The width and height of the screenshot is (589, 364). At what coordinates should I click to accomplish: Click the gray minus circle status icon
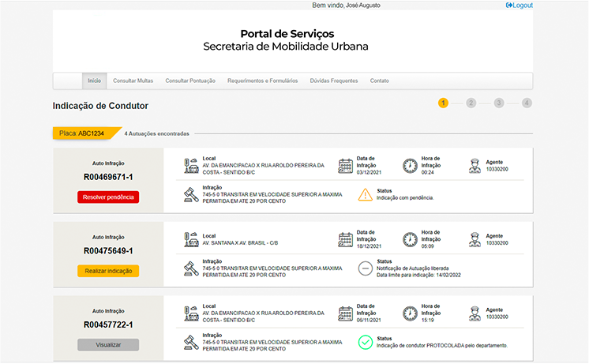(365, 268)
